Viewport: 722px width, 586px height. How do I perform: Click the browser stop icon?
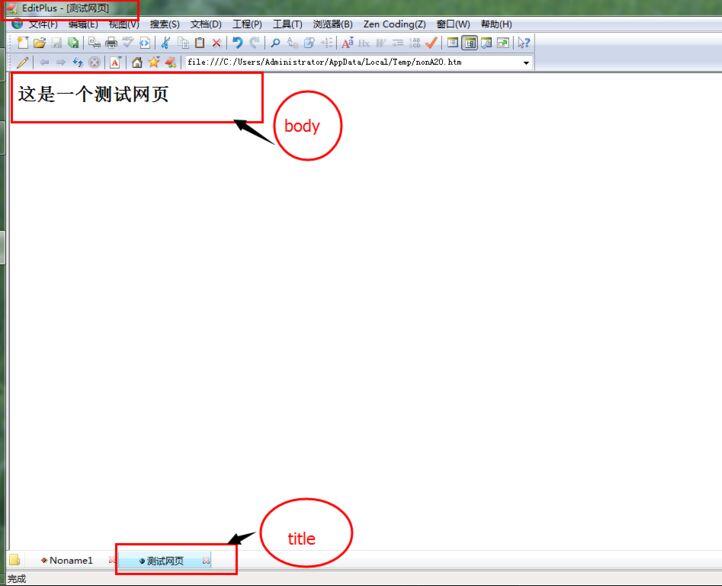pyautogui.click(x=94, y=62)
